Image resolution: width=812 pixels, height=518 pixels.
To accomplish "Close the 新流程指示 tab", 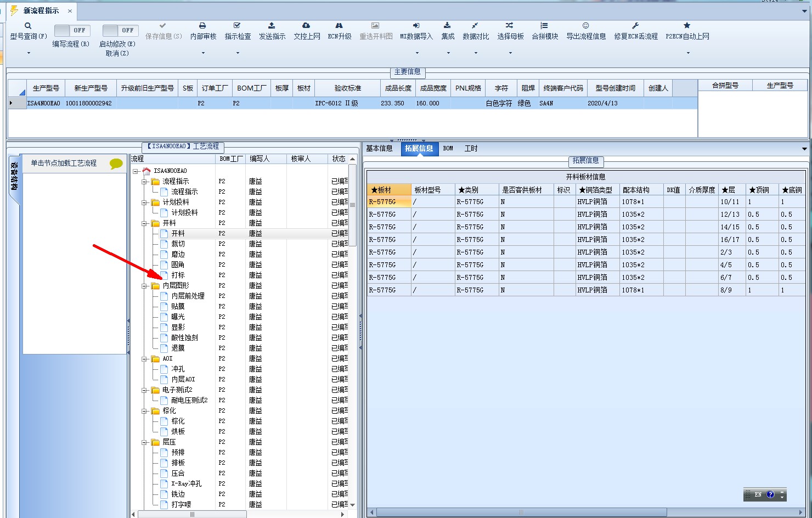I will 70,11.
